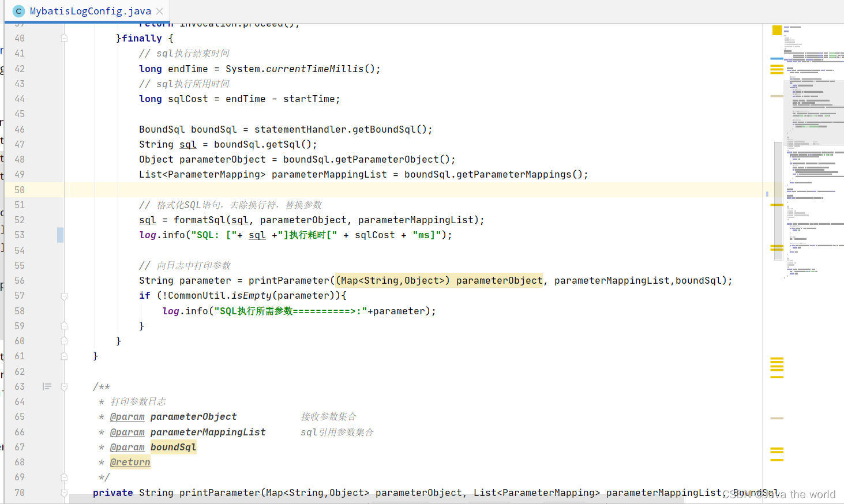Click the fold end marker at line 60
This screenshot has width=844, height=504.
click(x=64, y=341)
